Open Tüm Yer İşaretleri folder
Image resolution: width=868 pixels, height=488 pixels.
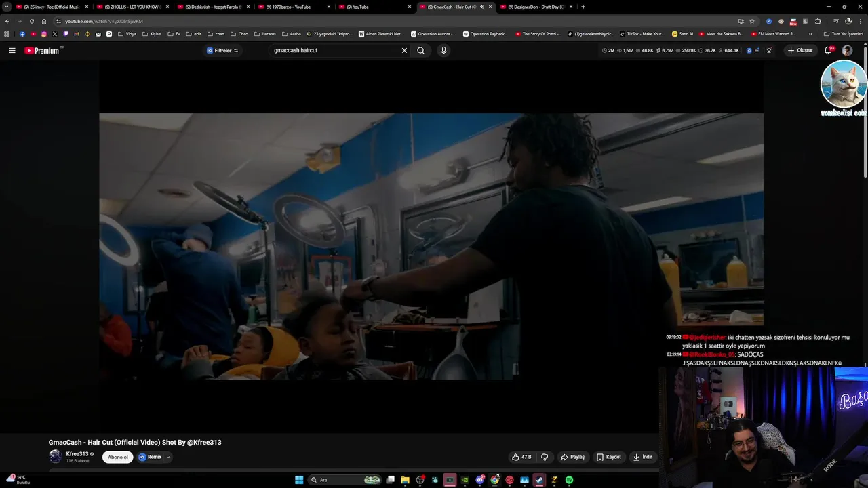coord(843,33)
